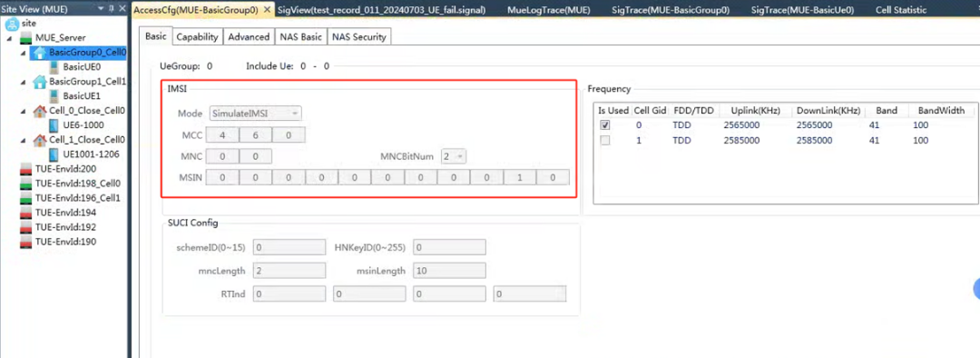This screenshot has height=358, width=980.
Task: Select the UE1001-1206 device icon
Action: tap(54, 154)
